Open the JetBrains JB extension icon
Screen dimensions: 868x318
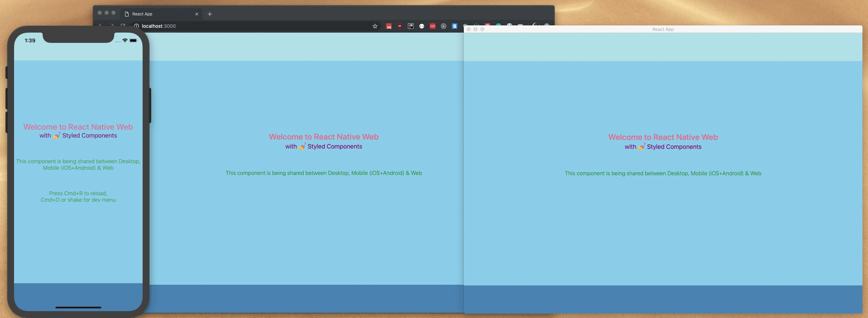411,26
